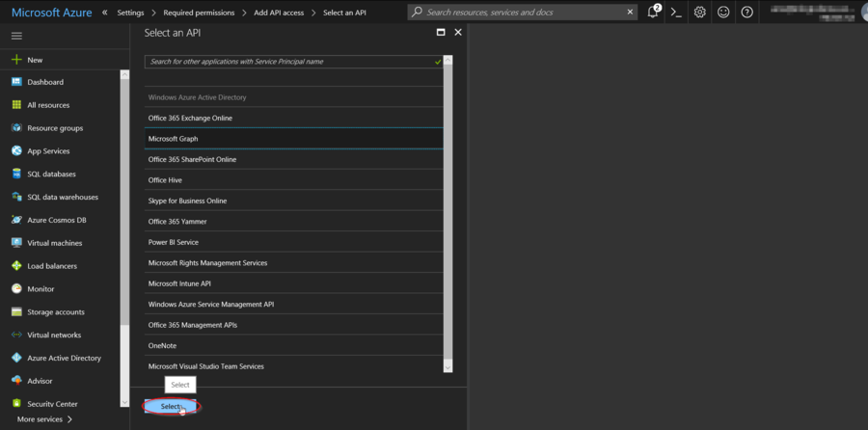This screenshot has height=430, width=868.
Task: Clear the top search with X
Action: click(631, 13)
